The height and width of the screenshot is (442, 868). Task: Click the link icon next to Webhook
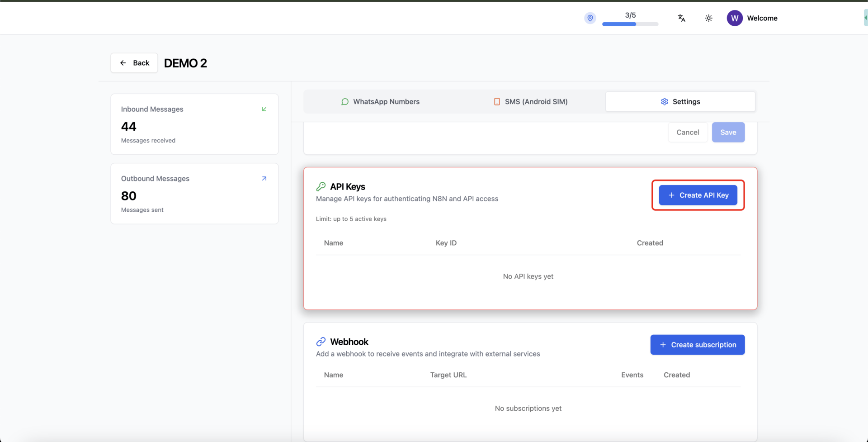(321, 342)
